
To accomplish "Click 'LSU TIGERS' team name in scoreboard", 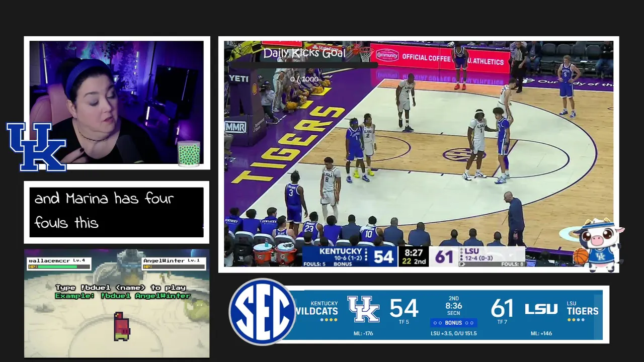I will click(582, 308).
